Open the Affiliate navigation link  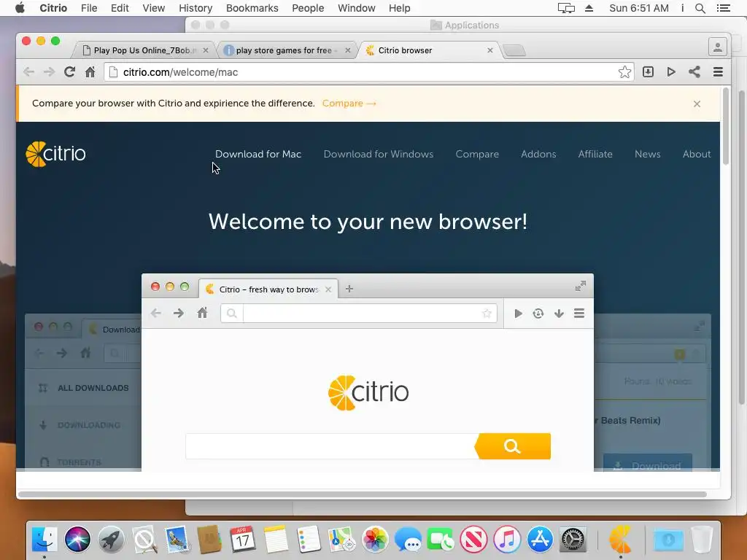(x=595, y=154)
